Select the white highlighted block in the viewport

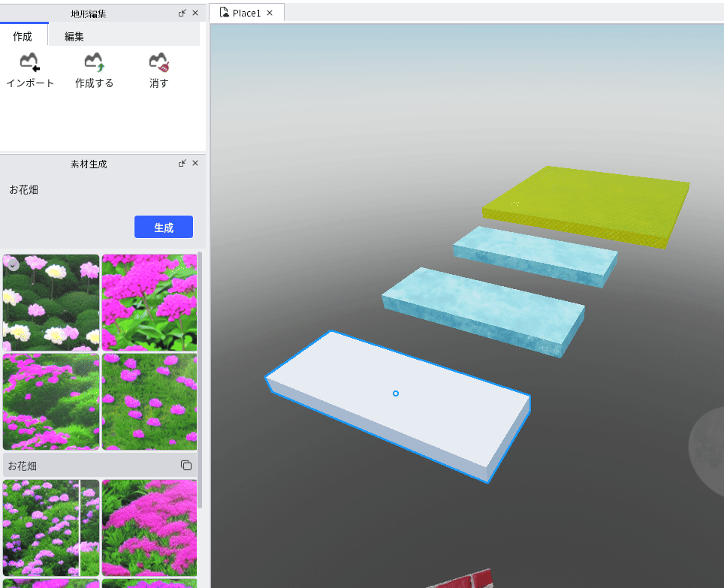coord(399,405)
